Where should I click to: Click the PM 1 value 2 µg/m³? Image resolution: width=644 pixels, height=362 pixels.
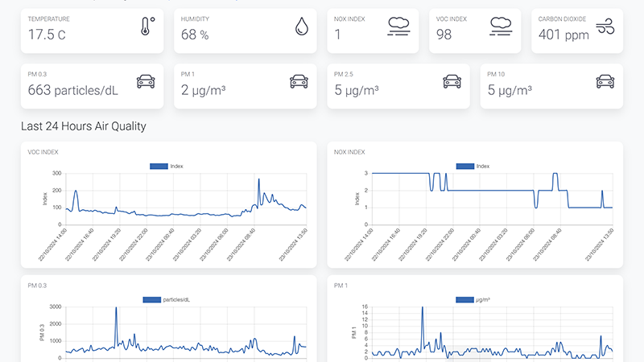pos(204,90)
